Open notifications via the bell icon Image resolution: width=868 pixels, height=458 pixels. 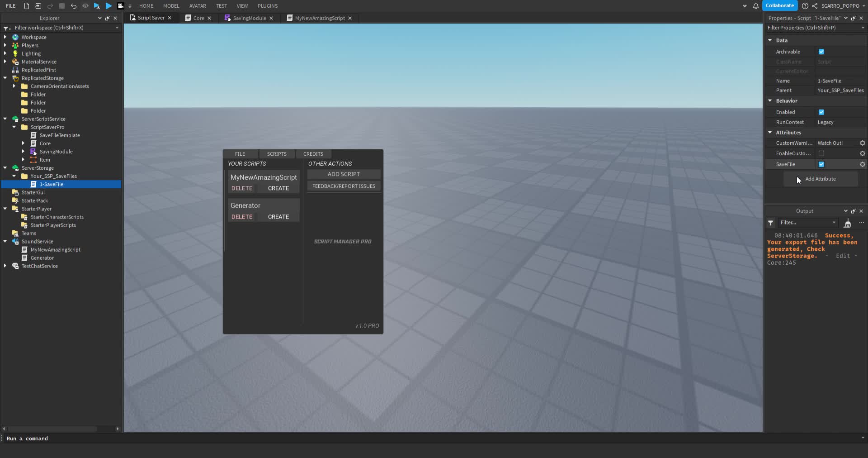click(755, 6)
